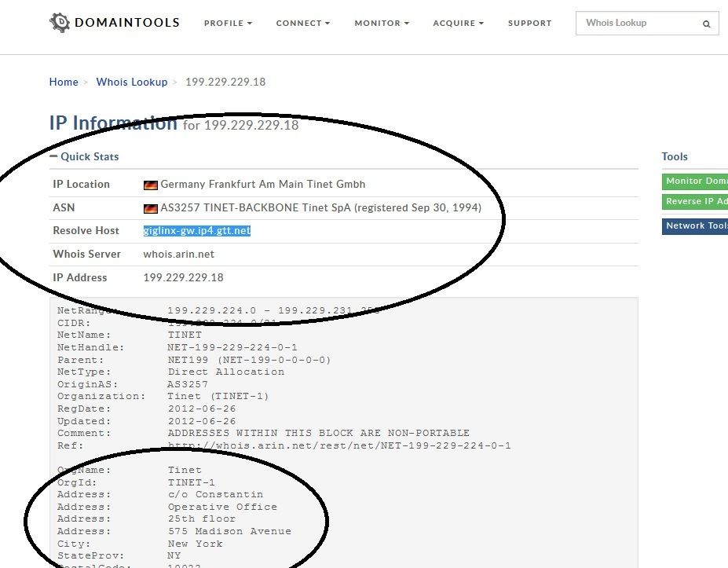Click the address line 25th floor
This screenshot has width=728, height=568.
(x=202, y=519)
